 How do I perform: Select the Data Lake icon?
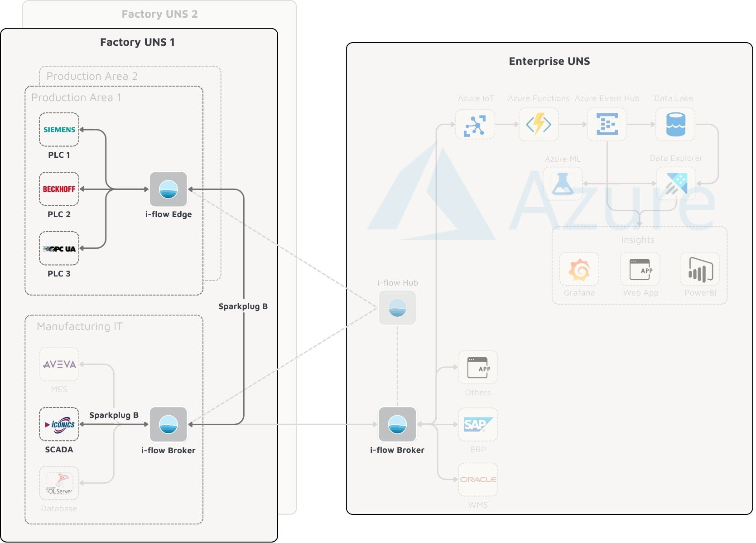[675, 125]
